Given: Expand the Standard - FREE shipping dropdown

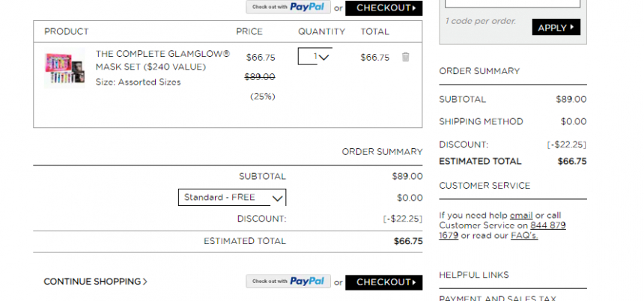Looking at the screenshot, I should 232,198.
